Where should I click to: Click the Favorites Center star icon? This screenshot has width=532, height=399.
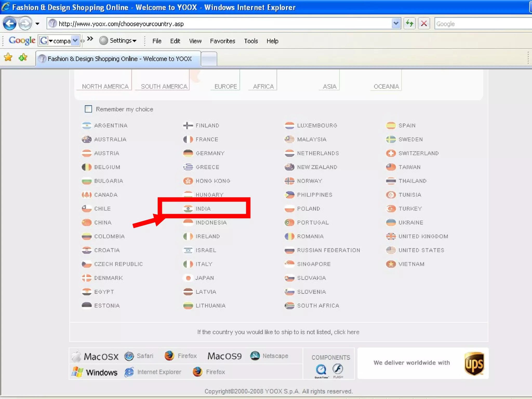[x=8, y=57]
